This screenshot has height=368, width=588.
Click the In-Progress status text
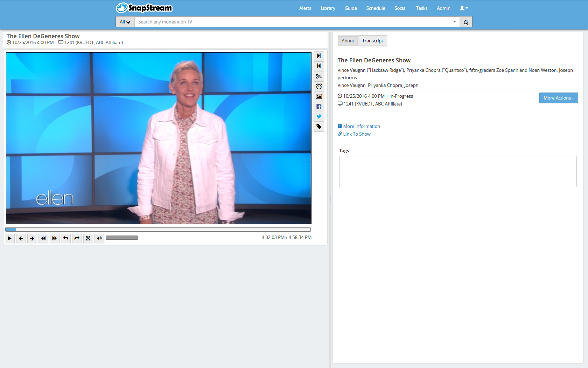[x=401, y=96]
